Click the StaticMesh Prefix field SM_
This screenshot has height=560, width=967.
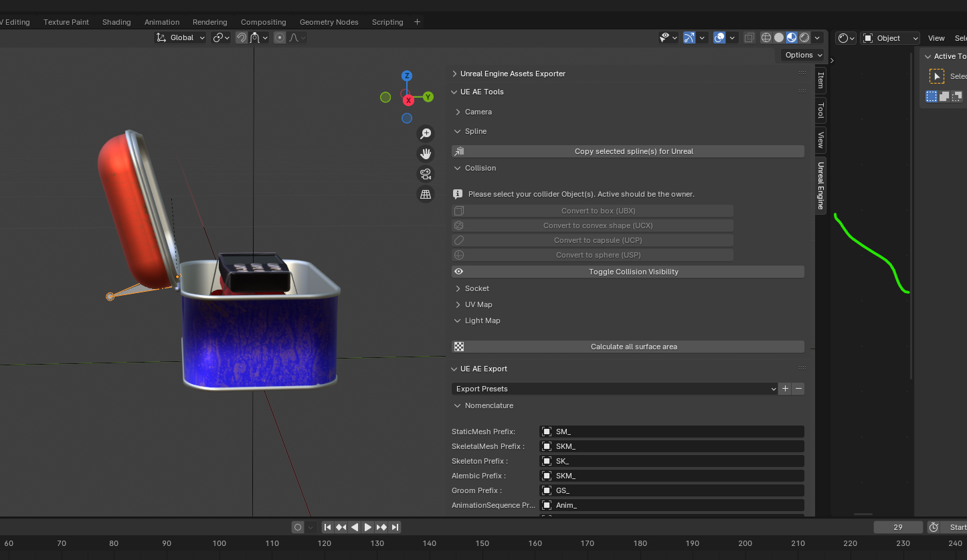671,432
